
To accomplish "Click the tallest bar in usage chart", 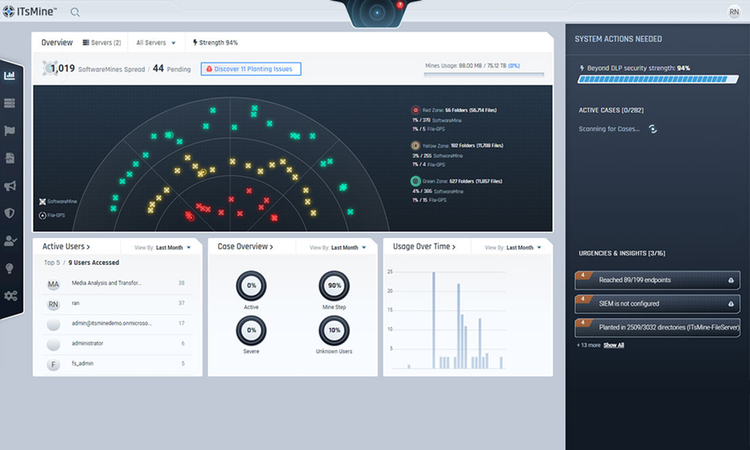I will 434,320.
